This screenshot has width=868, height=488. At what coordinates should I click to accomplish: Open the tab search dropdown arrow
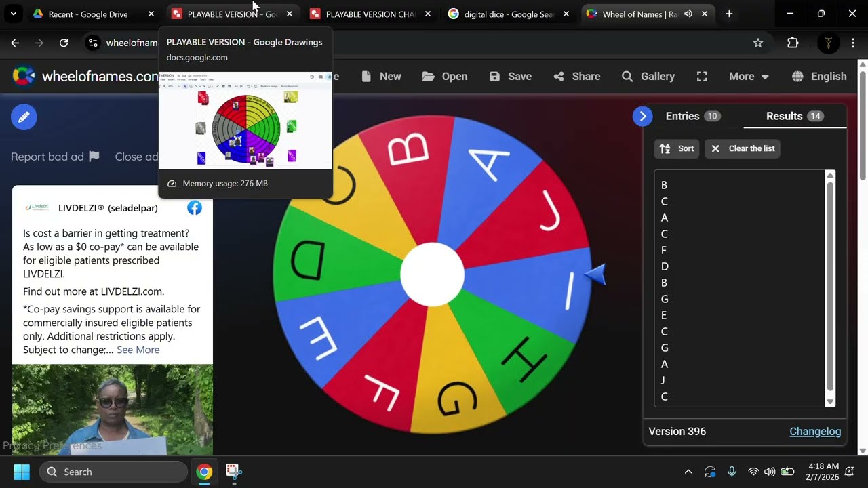click(x=13, y=14)
